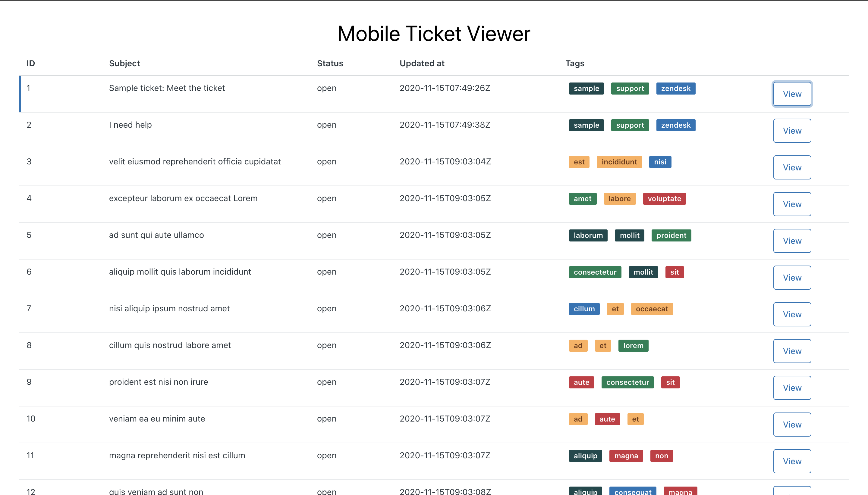This screenshot has height=495, width=868.
Task: Select subject text 'I need help'
Action: 130,125
